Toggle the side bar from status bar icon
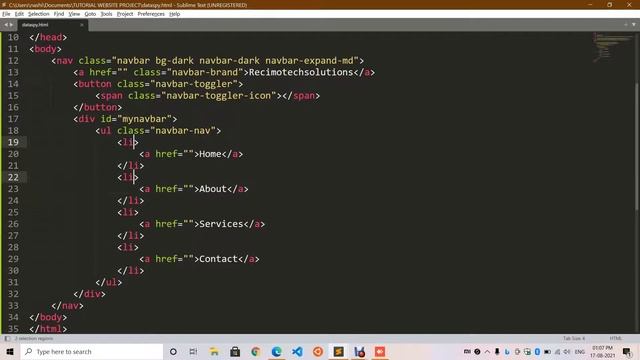This screenshot has height=360, width=640. [x=7, y=338]
